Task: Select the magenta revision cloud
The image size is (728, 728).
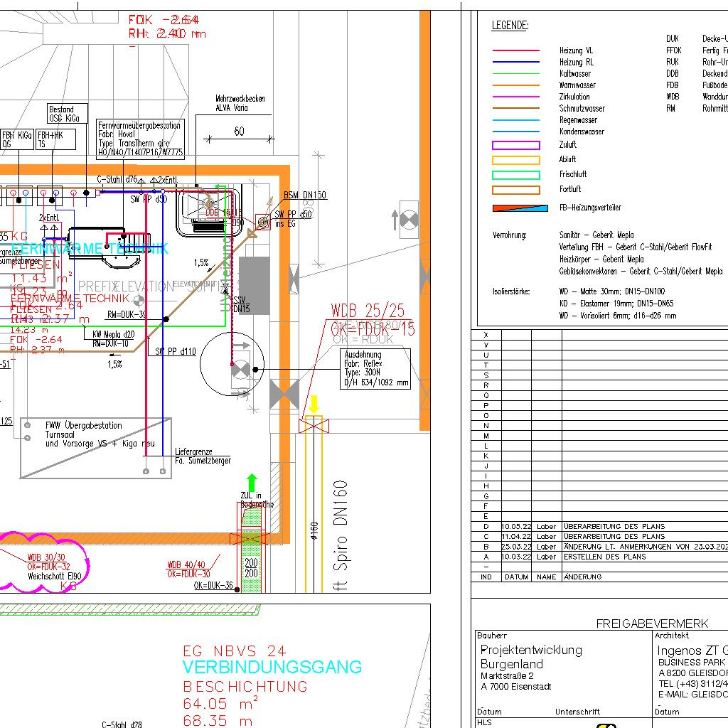Action: [43, 562]
